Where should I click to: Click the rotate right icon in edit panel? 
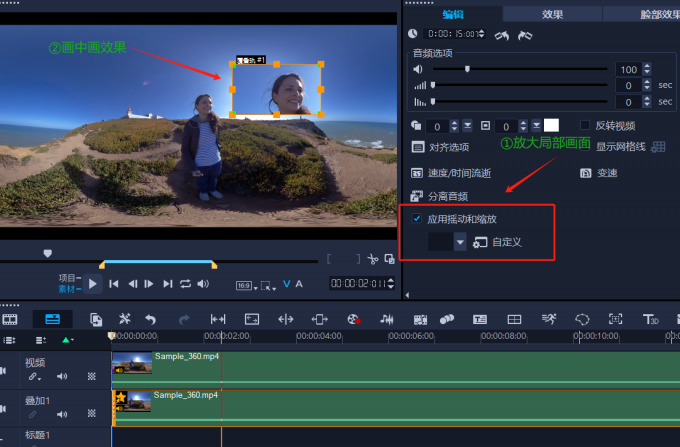[525, 35]
